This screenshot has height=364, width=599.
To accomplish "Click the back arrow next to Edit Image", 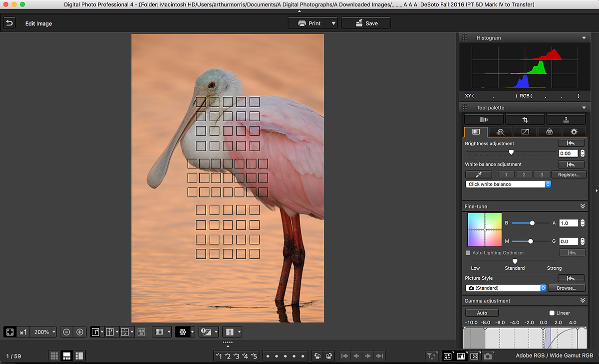I will pos(10,23).
